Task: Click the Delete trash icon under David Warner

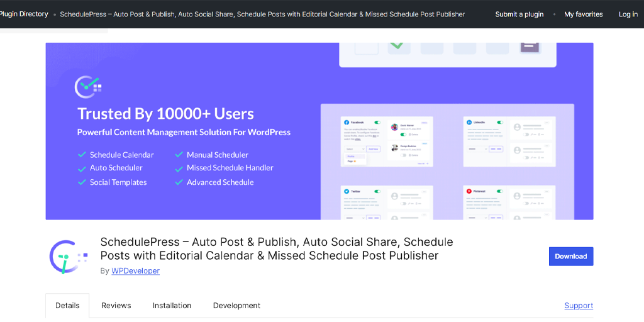Action: pos(409,135)
